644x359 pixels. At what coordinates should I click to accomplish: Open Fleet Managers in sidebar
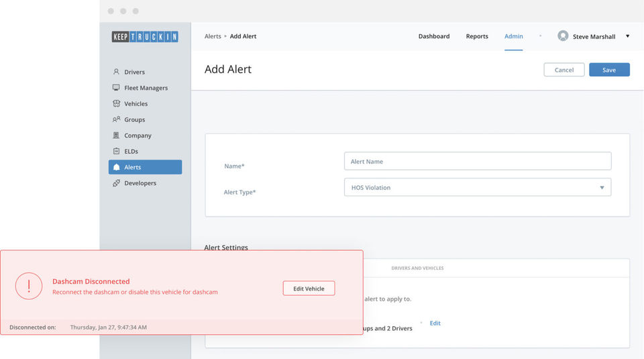click(x=145, y=87)
